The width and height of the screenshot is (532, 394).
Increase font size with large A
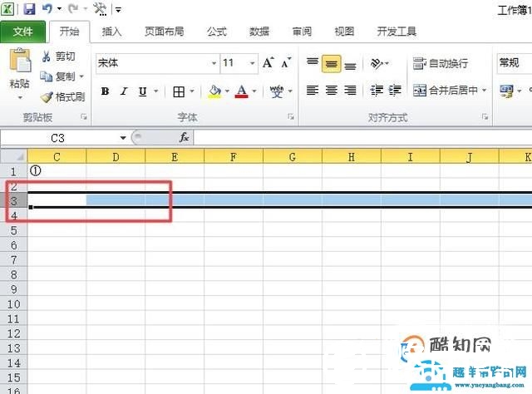click(268, 63)
